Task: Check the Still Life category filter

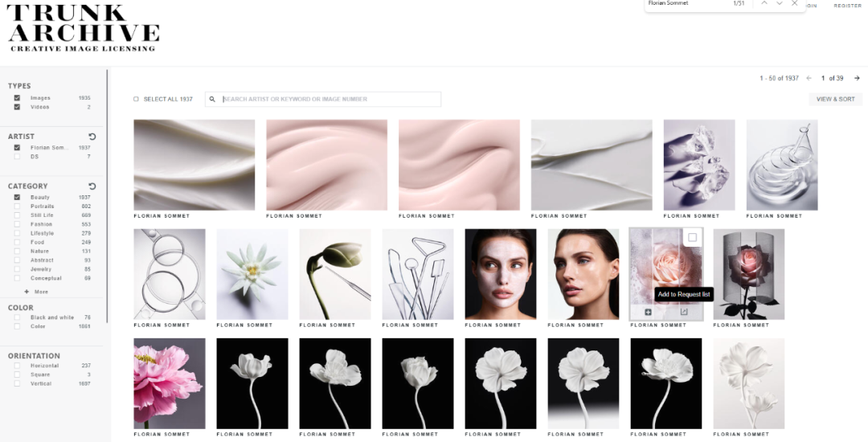Action: pos(17,215)
